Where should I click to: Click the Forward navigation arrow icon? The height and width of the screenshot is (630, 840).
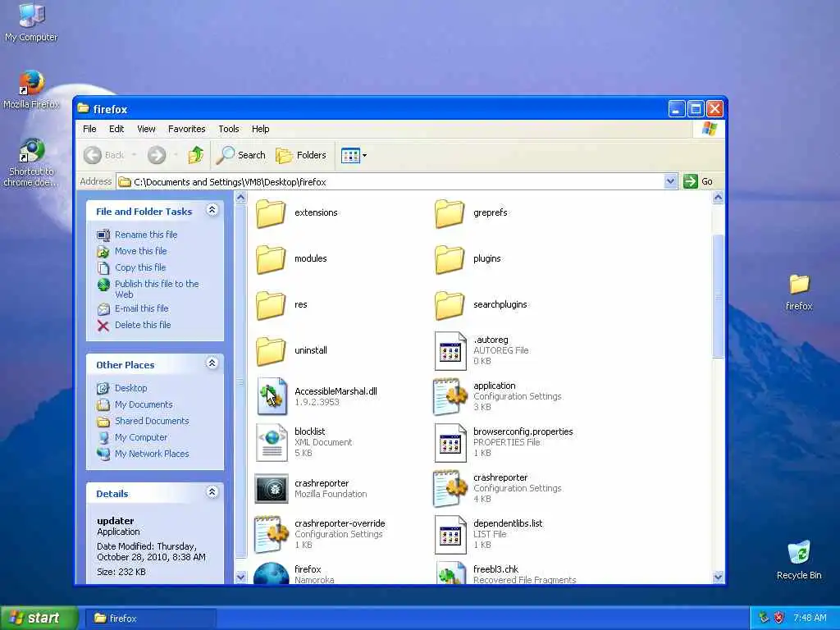point(157,155)
